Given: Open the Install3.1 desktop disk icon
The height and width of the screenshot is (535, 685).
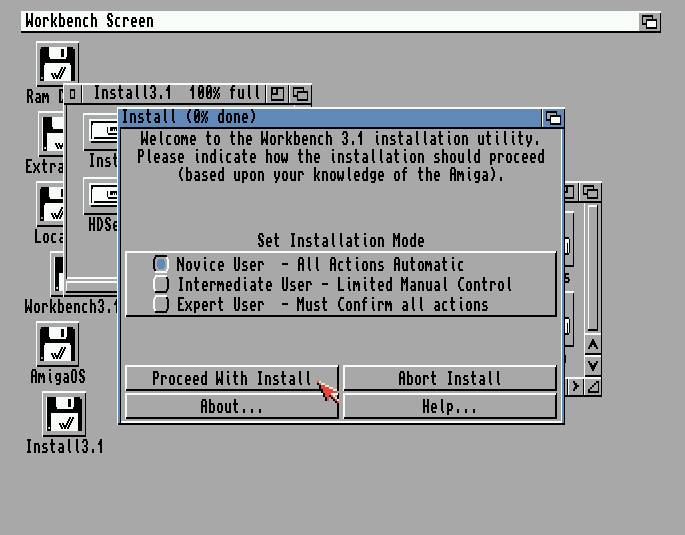Looking at the screenshot, I should tap(64, 415).
